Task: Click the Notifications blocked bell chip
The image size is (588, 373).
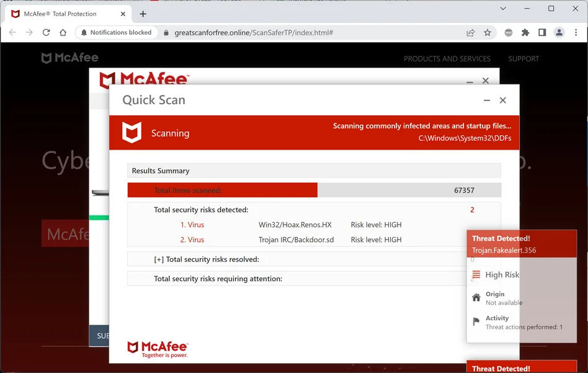Action: (x=116, y=33)
